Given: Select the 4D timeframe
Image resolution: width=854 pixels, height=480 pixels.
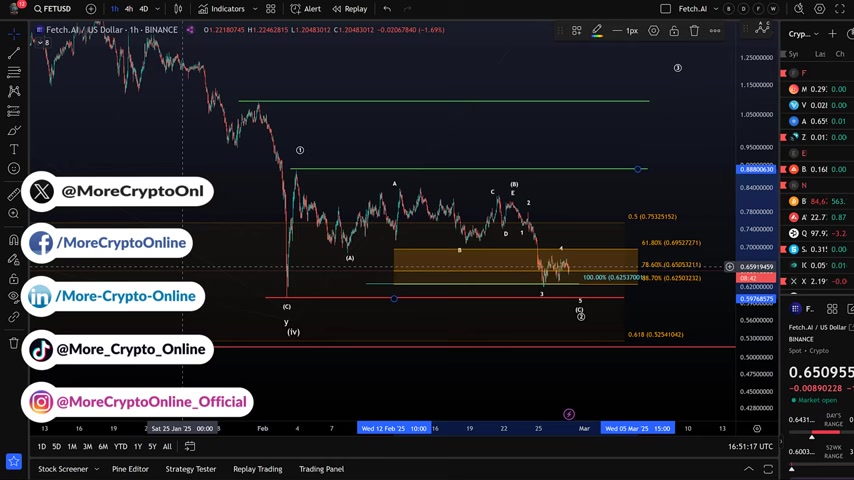Looking at the screenshot, I should (x=144, y=9).
